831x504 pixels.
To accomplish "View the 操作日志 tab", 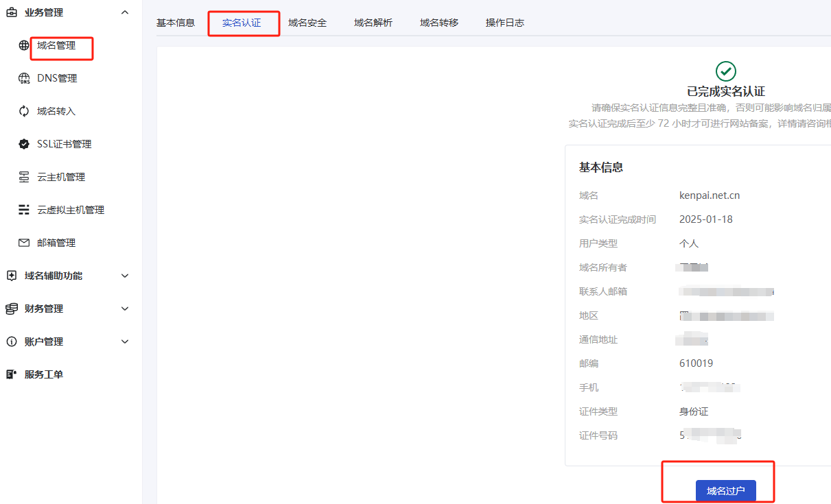I will click(x=505, y=23).
